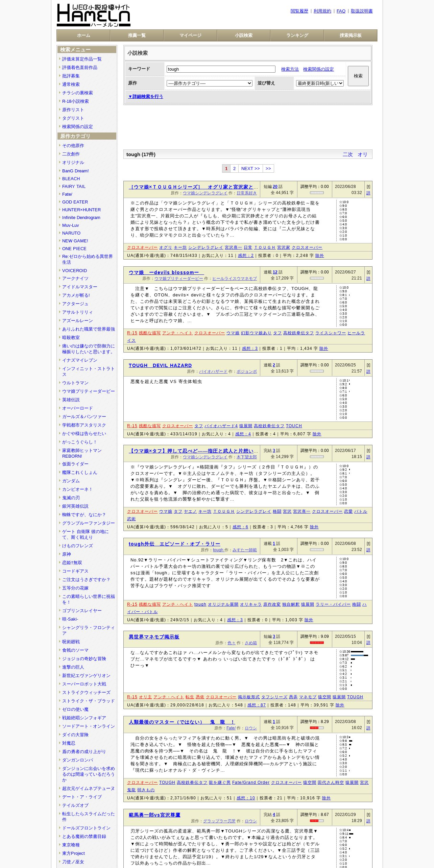The height and width of the screenshot is (868, 434).
Task: Open 原作 link バイオハザード
Action: (213, 371)
